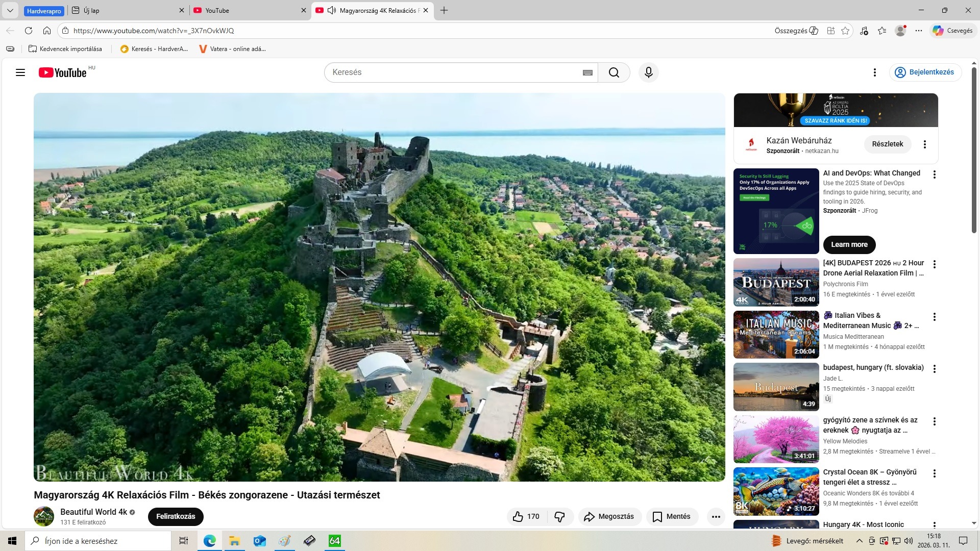Viewport: 980px width, 551px height.
Task: Click the search magnifier button
Action: [x=614, y=72]
